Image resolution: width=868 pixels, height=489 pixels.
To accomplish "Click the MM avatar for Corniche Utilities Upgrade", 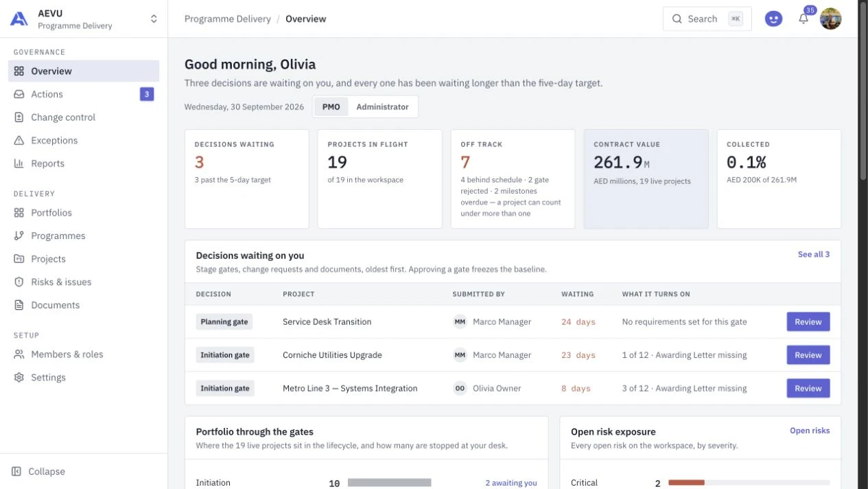I will click(460, 355).
